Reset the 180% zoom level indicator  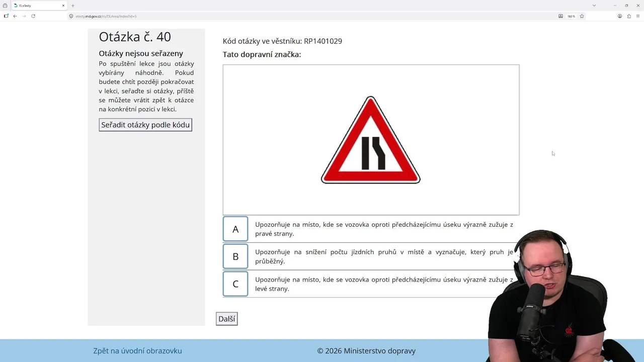[x=571, y=16]
